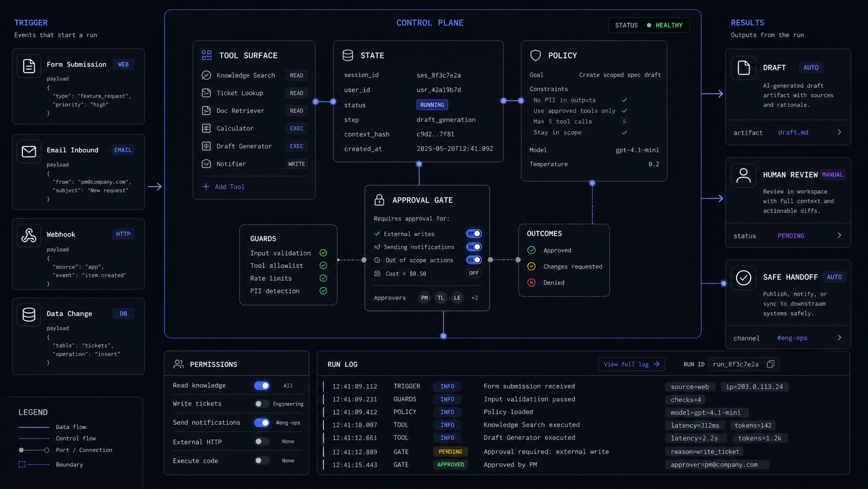Expand the draft.md artifact chevron
This screenshot has height=489, width=868.
(839, 133)
